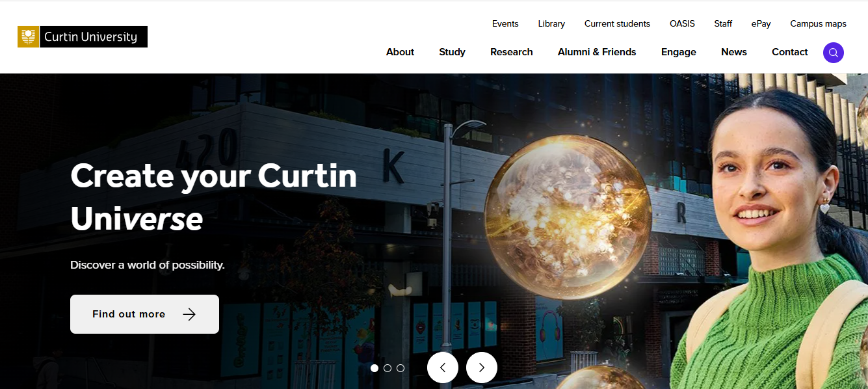Viewport: 868px width, 389px height.
Task: Click the Curtin University logo
Action: [83, 37]
